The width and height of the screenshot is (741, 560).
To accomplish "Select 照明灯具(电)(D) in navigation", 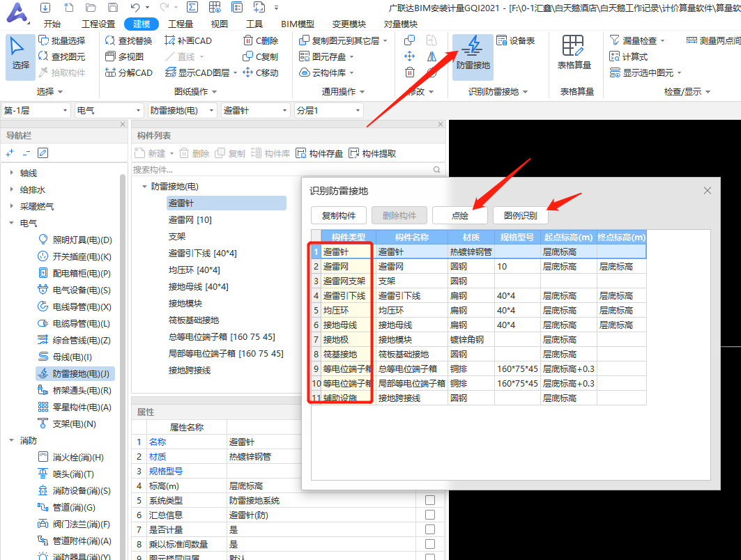I will [x=75, y=240].
